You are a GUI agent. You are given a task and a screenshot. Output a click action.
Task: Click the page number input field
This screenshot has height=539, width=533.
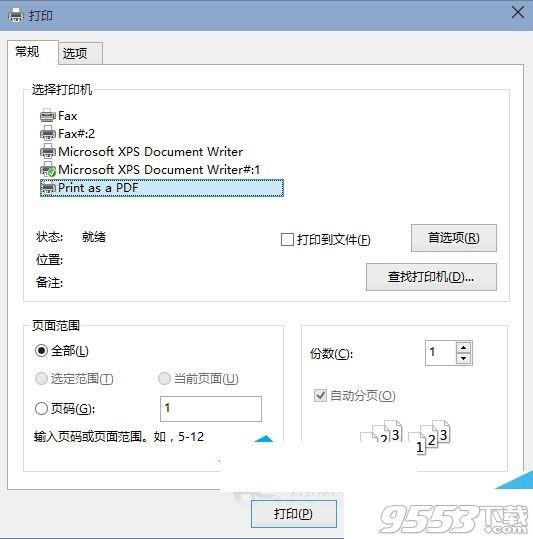pyautogui.click(x=211, y=409)
